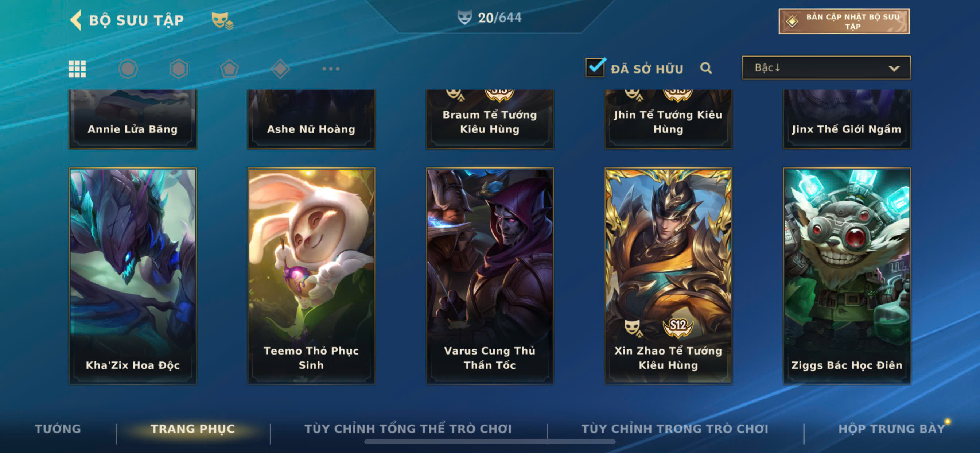Uncheck the Đã Sở Hữu checkbox
Screen dimensions: 980x453
595,68
